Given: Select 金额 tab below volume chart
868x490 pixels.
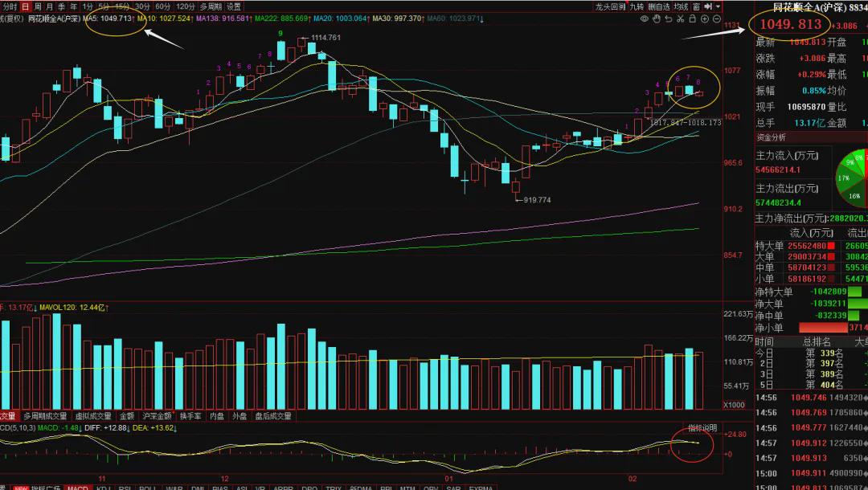Looking at the screenshot, I should click(127, 416).
